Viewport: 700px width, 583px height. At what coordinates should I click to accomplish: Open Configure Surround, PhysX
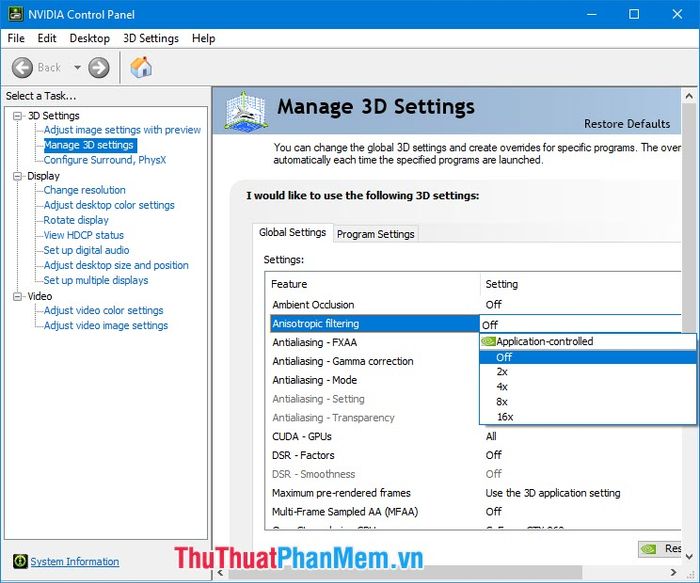pyautogui.click(x=105, y=160)
